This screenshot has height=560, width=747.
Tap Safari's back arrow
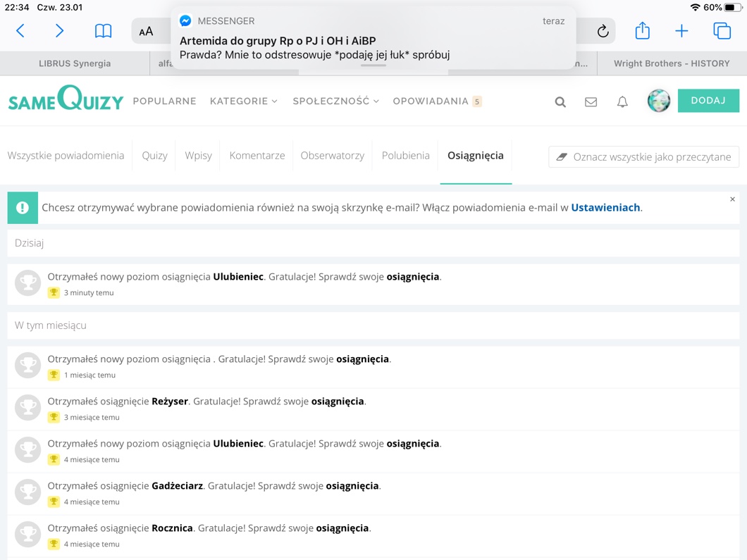[20, 30]
